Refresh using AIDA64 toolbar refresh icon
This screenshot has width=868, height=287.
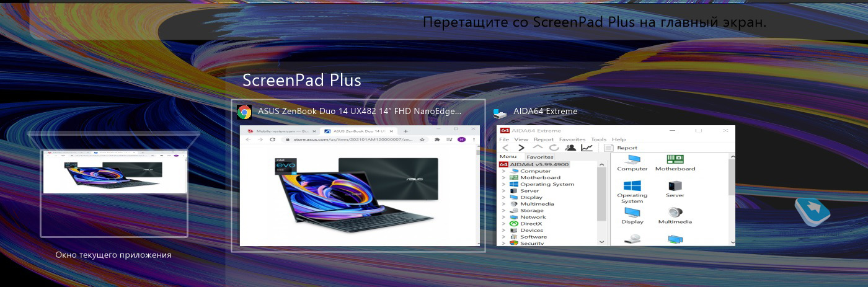tap(554, 148)
